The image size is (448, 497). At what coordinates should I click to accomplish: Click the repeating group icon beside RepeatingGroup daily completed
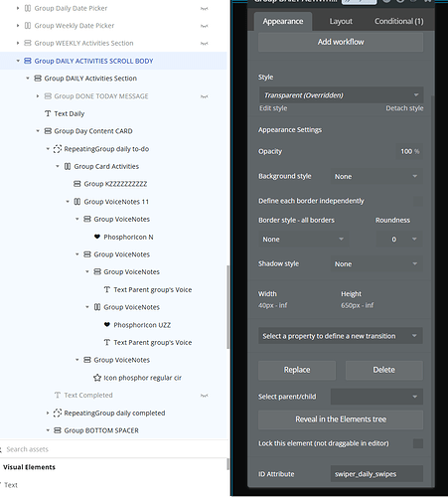click(58, 413)
